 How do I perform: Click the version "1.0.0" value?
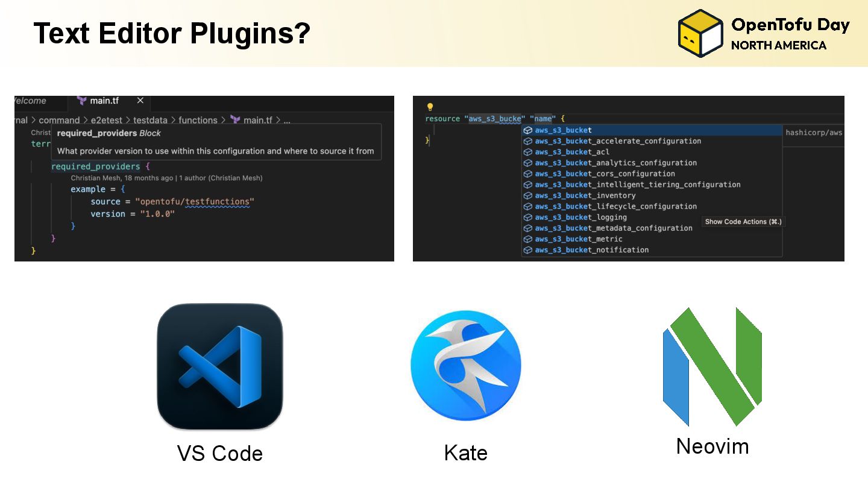point(158,214)
